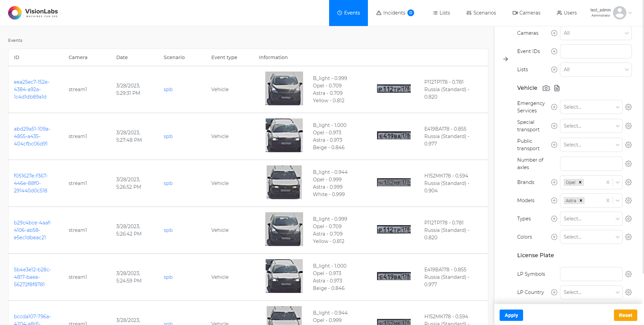Viewport: 644px width, 325px height.
Task: Click the plus icon for Public transport
Action: [554, 145]
